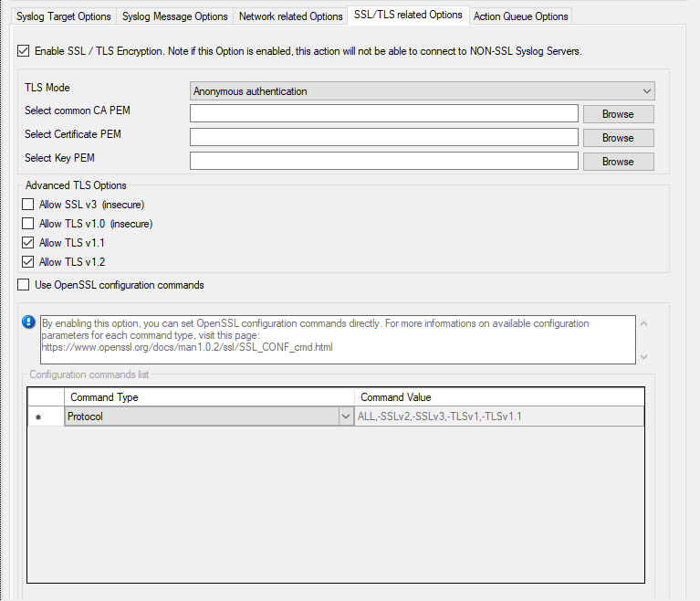Disable the Enable SSL / TLS Encryption checkbox
Viewport: 700px width, 601px height.
point(23,51)
